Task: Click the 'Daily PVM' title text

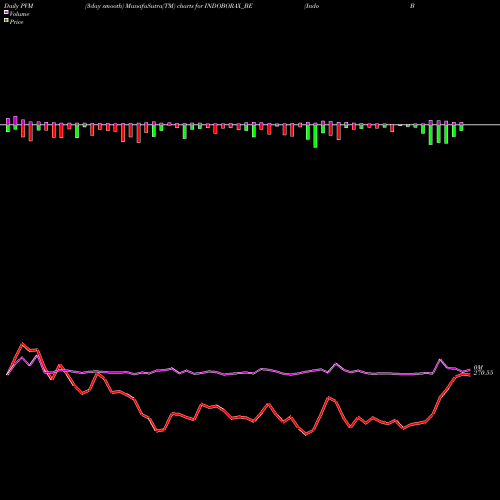Action: pyautogui.click(x=19, y=6)
